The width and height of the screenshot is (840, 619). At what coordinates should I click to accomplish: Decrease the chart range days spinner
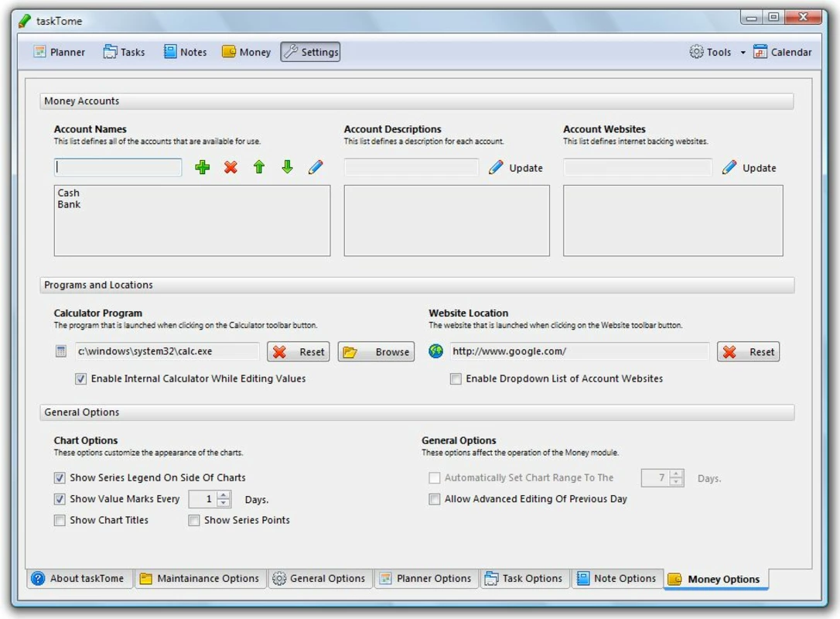click(x=677, y=481)
